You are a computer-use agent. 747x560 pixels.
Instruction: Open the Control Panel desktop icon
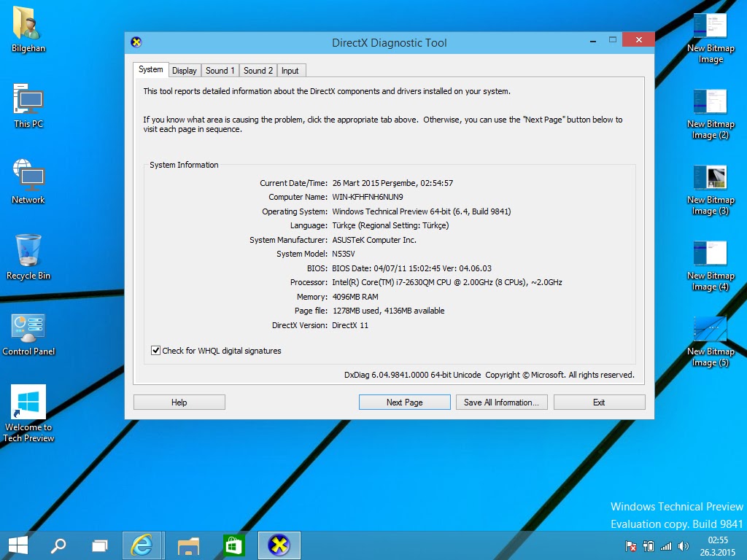click(28, 333)
